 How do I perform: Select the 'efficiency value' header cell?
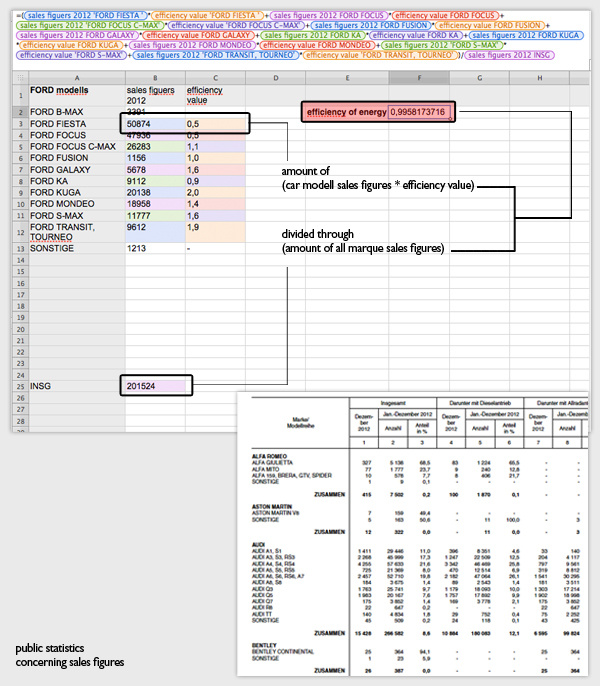pyautogui.click(x=215, y=95)
